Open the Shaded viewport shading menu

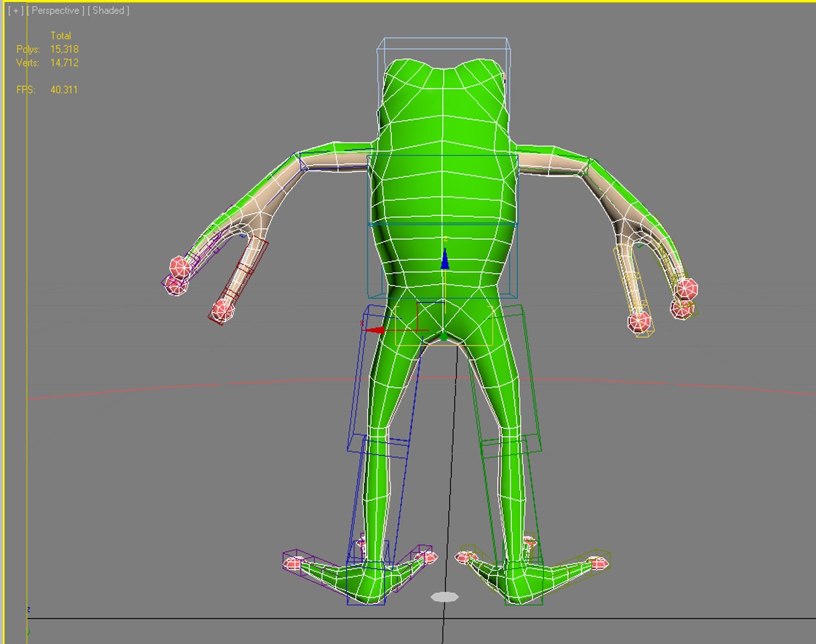tap(109, 11)
